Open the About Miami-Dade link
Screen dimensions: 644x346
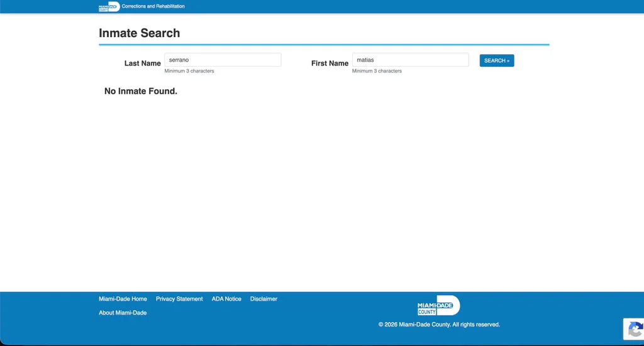point(123,313)
